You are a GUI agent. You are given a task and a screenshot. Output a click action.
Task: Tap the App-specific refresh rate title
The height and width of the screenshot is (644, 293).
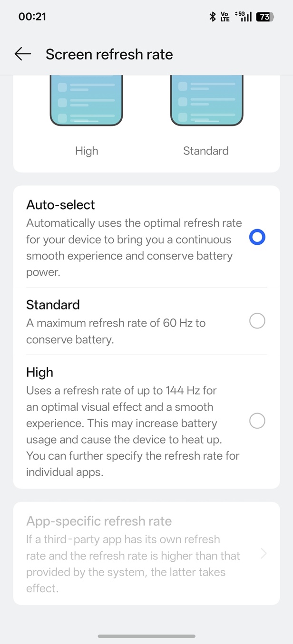tap(99, 521)
